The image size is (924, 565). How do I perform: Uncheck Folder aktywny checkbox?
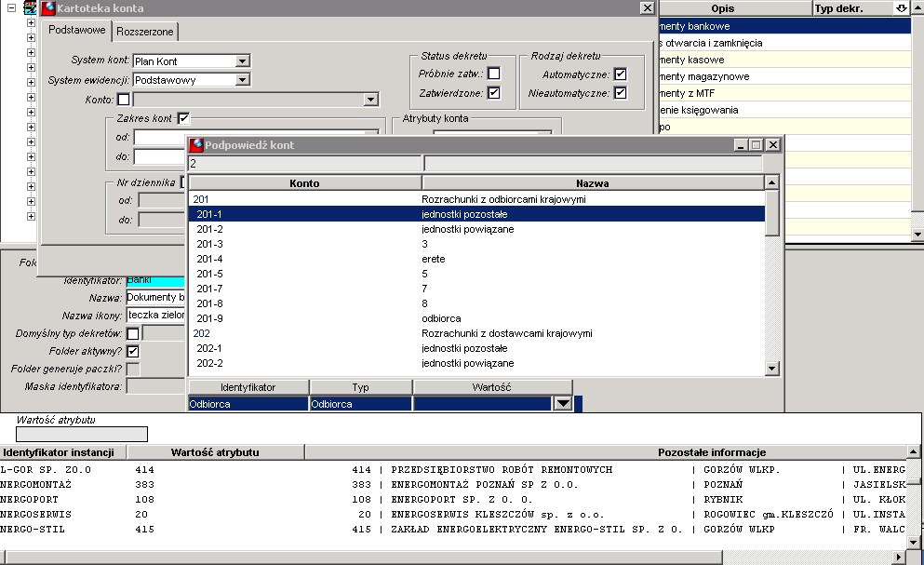click(x=133, y=352)
